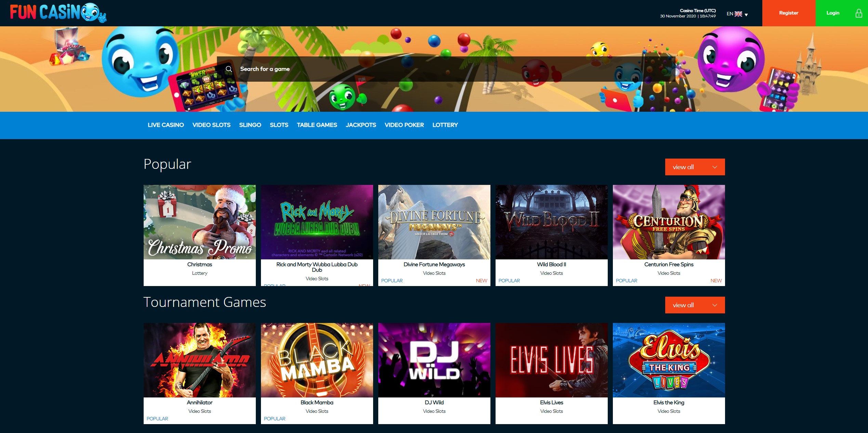This screenshot has width=868, height=433.
Task: Click the Wild Blood II title text
Action: 552,265
